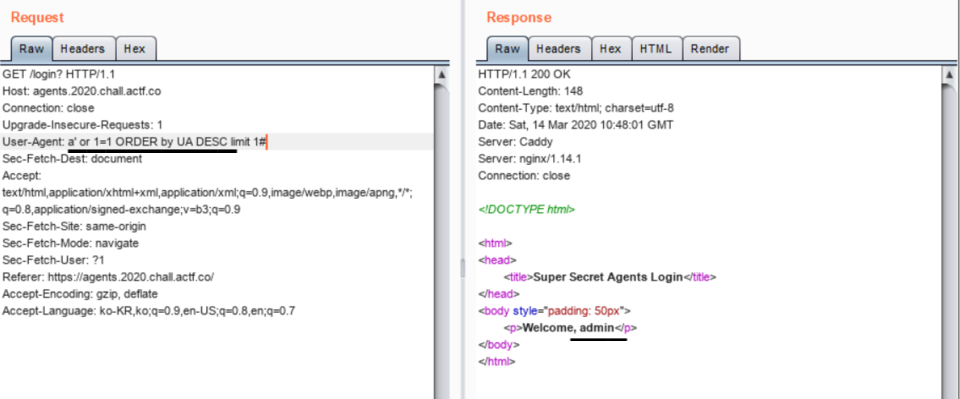Click the 'Accept:' header label line

(x=22, y=176)
